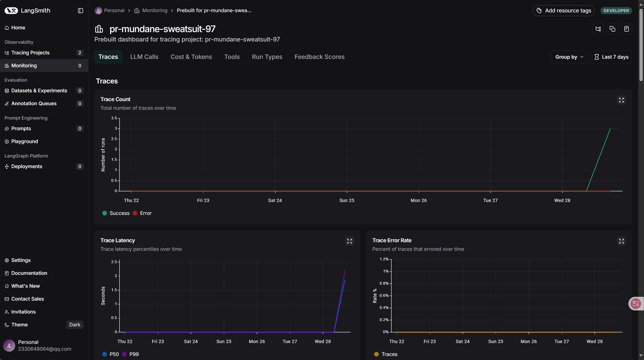The image size is (644, 360).
Task: Click the 'pr-mundane-sweatsuit-97' dashboard title
Action: tap(162, 29)
